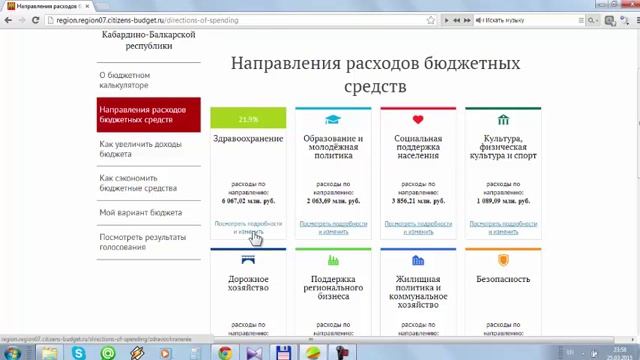Click the 'Дорожное хозяйство' card title
640x360 pixels.
pyautogui.click(x=248, y=283)
